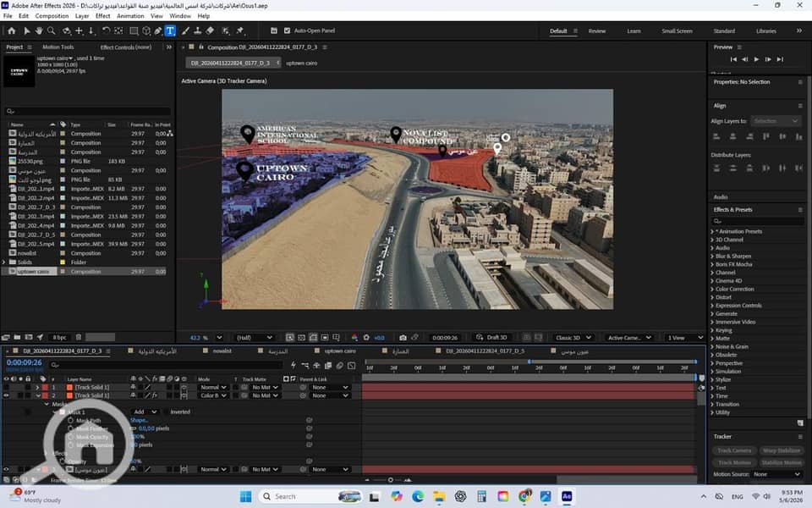Expand layer 1 Track Solid 1 properties
The height and width of the screenshot is (508, 812).
[37, 387]
